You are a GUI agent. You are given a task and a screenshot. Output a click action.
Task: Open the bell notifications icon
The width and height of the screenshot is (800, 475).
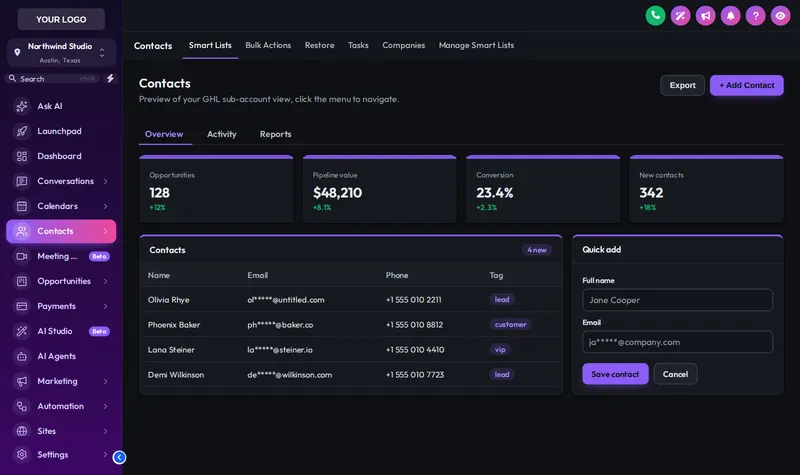pos(730,16)
